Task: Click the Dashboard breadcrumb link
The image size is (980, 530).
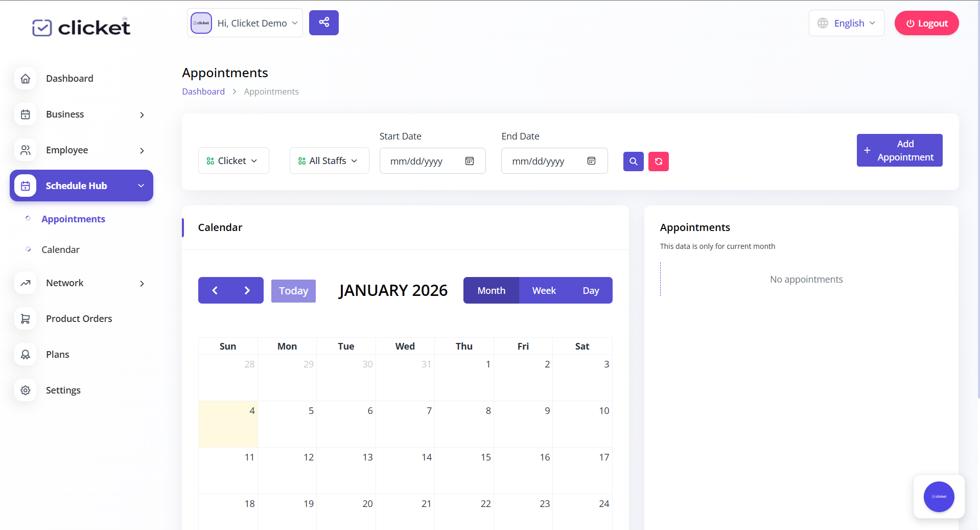Action: (203, 91)
